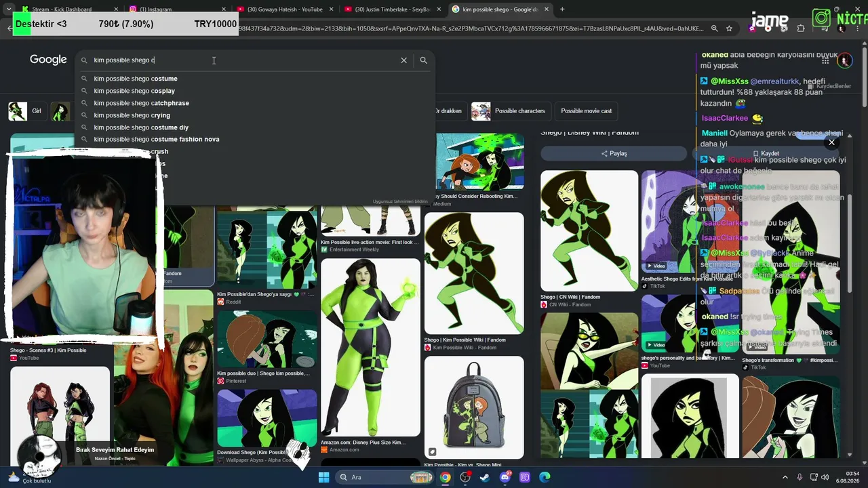Click the Paylaş share button
The width and height of the screenshot is (868, 488).
click(x=614, y=154)
